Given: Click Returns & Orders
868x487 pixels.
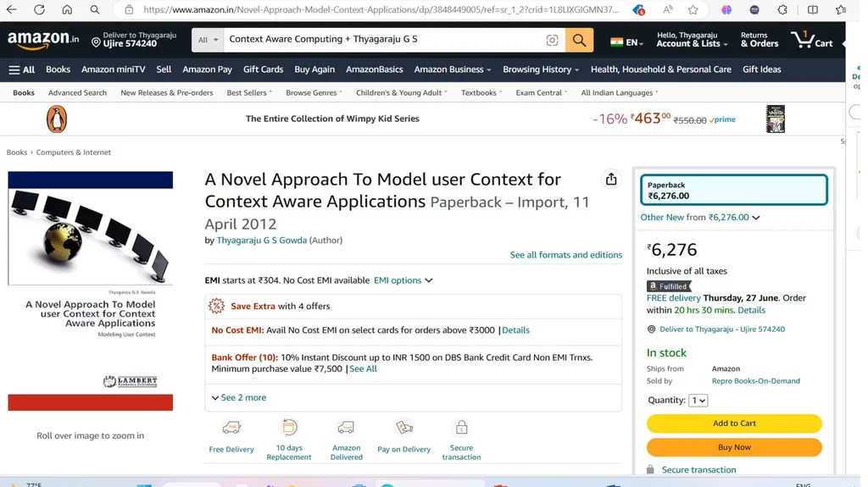Looking at the screenshot, I should coord(759,40).
